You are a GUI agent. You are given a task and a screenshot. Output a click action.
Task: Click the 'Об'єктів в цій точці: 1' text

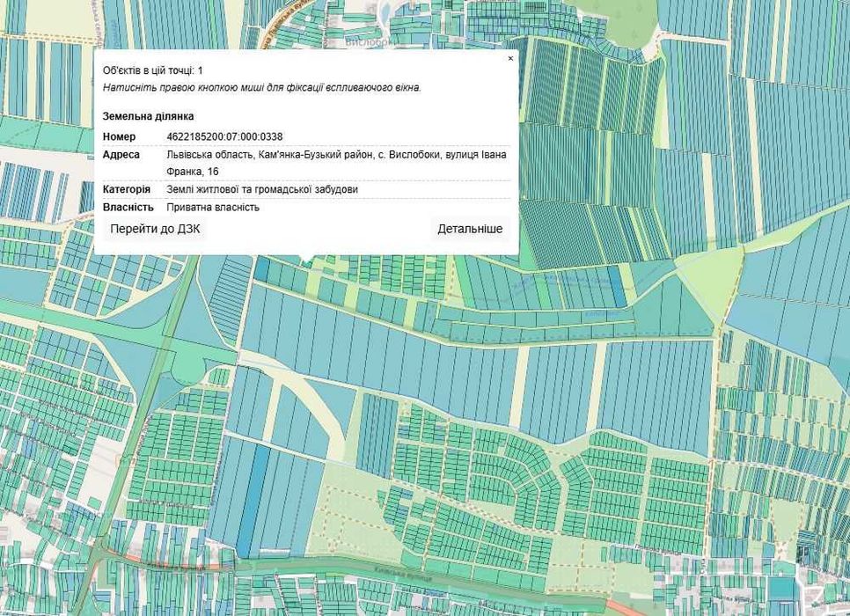pos(153,70)
